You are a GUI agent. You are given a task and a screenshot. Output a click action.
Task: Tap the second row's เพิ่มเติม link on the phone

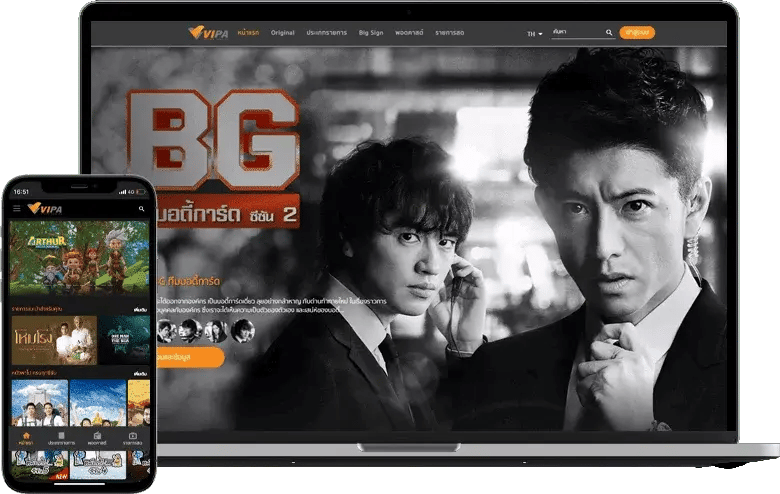[140, 373]
